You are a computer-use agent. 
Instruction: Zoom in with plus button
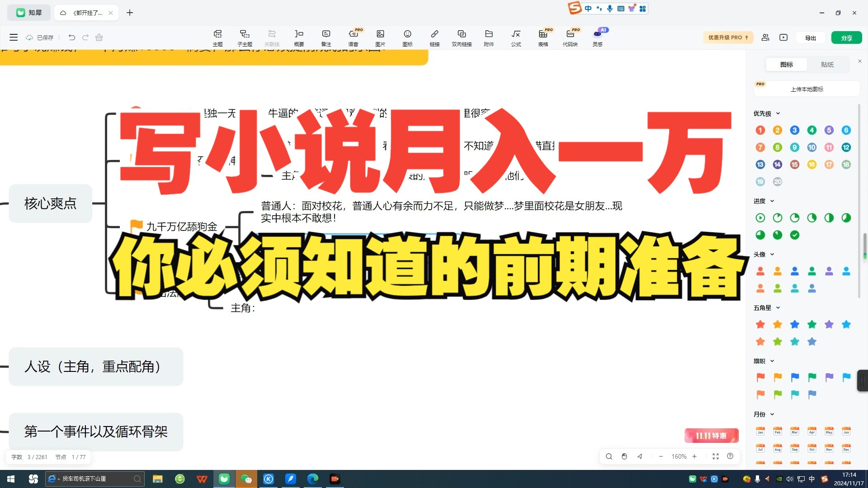click(x=694, y=456)
